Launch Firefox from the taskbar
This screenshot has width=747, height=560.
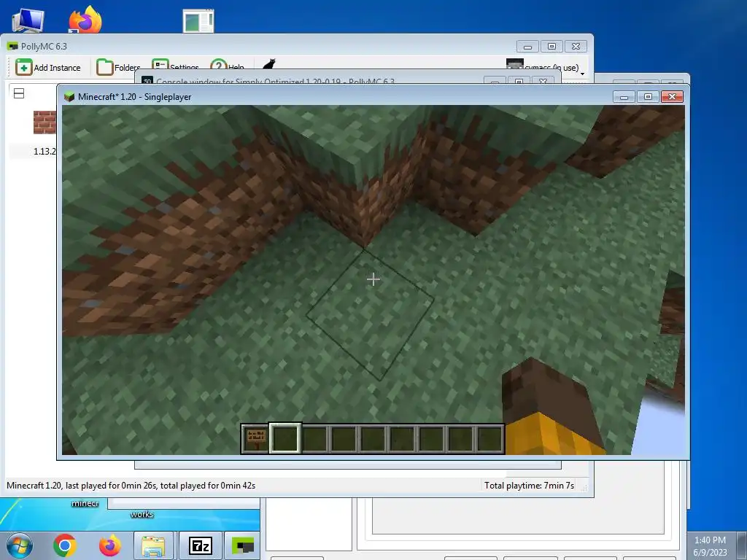[110, 545]
